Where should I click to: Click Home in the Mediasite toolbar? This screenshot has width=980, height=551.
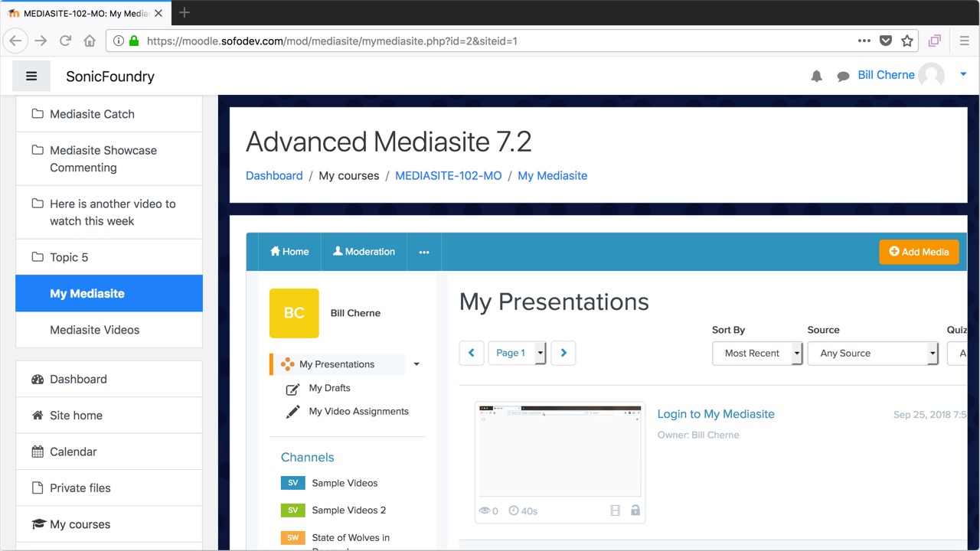(289, 252)
